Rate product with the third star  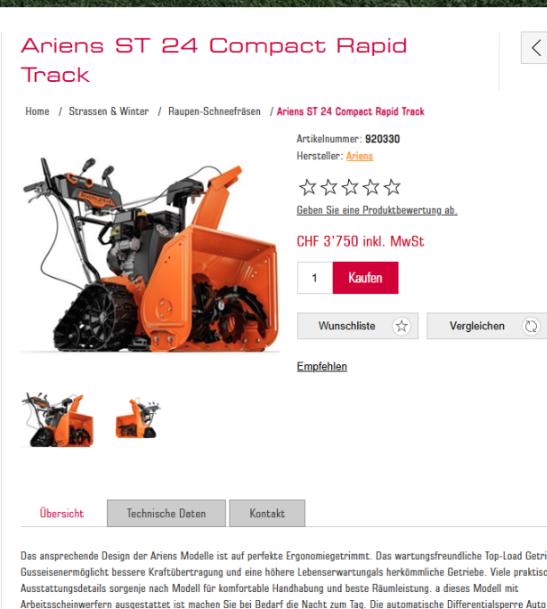coord(350,187)
